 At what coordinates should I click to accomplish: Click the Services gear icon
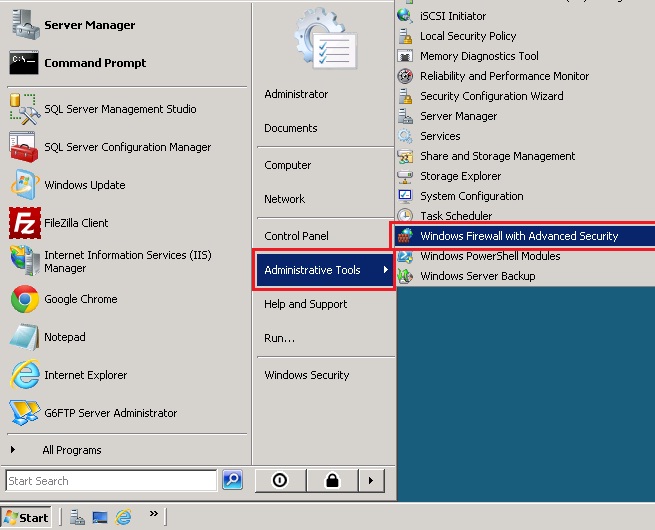405,136
